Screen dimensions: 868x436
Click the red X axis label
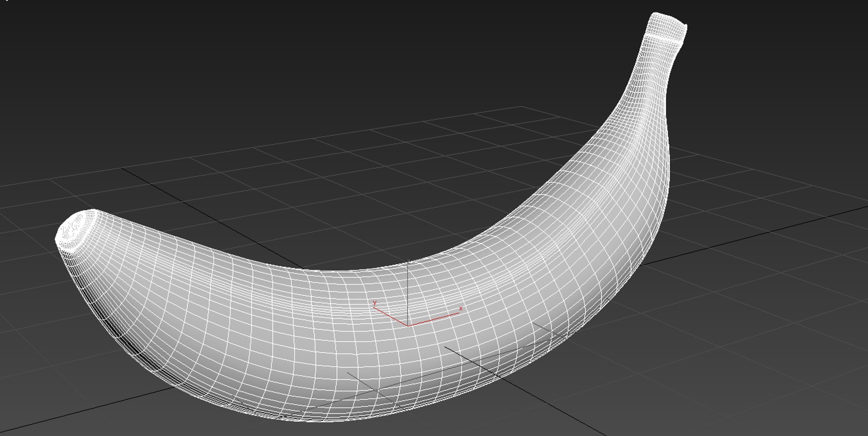pos(461,308)
